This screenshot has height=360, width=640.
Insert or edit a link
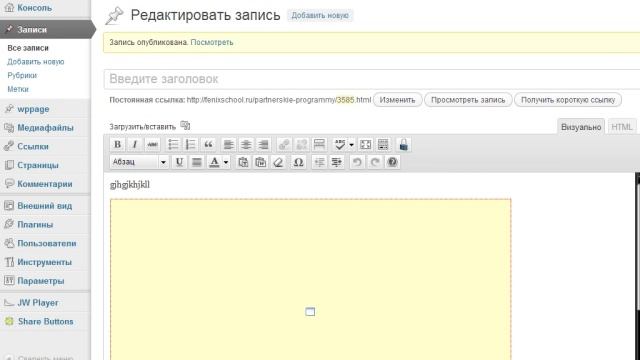tap(284, 144)
